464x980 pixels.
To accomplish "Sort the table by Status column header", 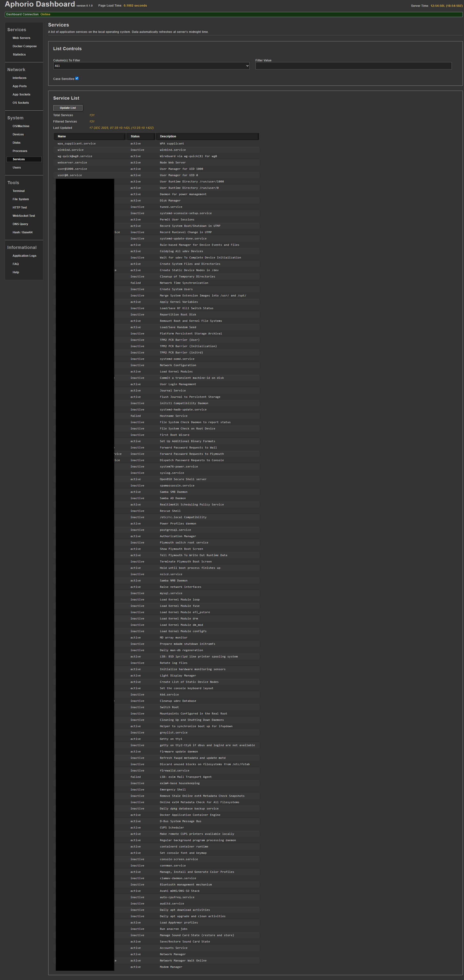I will (x=140, y=136).
